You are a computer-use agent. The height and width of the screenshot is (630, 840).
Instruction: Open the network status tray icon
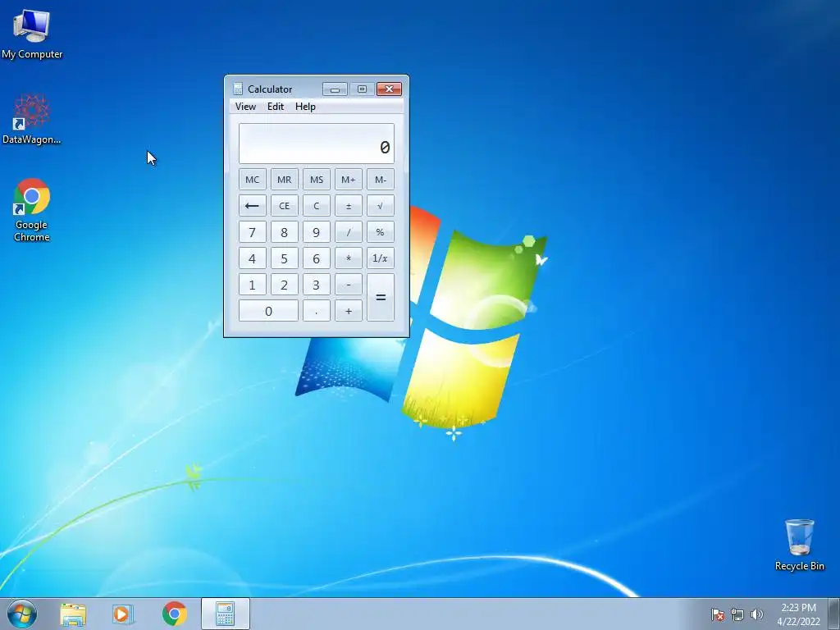click(737, 614)
